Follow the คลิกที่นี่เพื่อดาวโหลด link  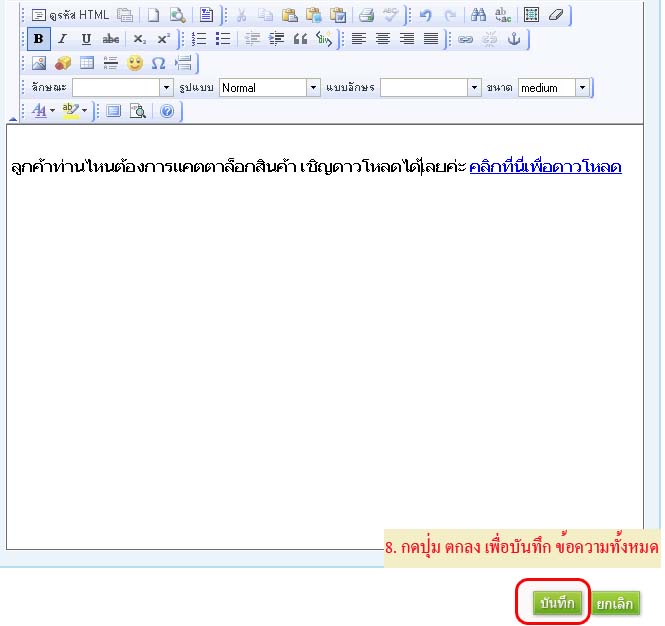pyautogui.click(x=545, y=167)
